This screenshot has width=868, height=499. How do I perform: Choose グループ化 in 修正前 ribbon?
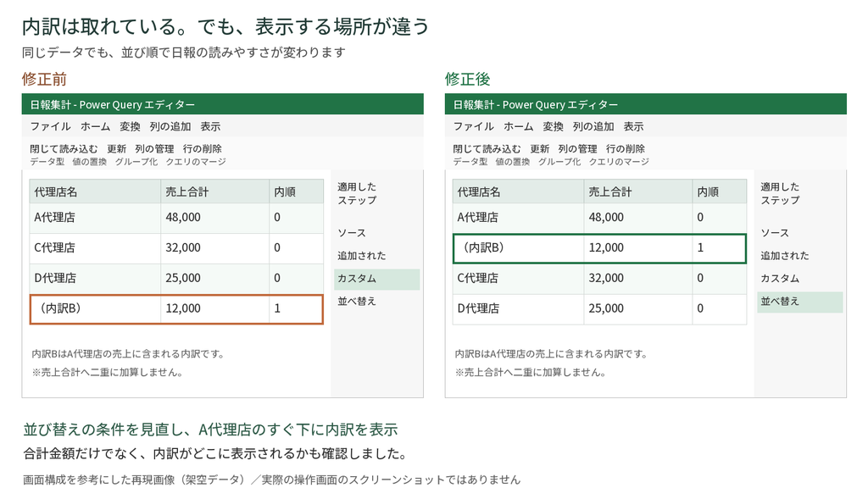point(136,162)
